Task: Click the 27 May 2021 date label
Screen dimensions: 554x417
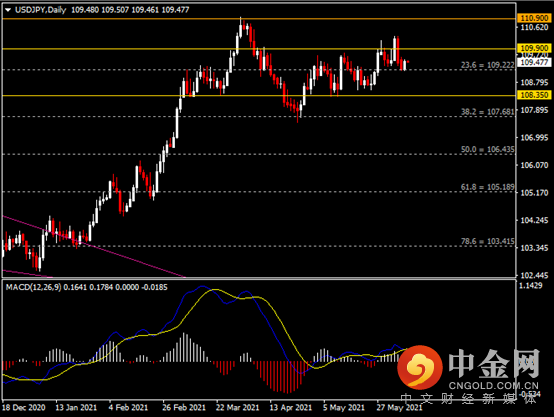Action: pos(399,408)
